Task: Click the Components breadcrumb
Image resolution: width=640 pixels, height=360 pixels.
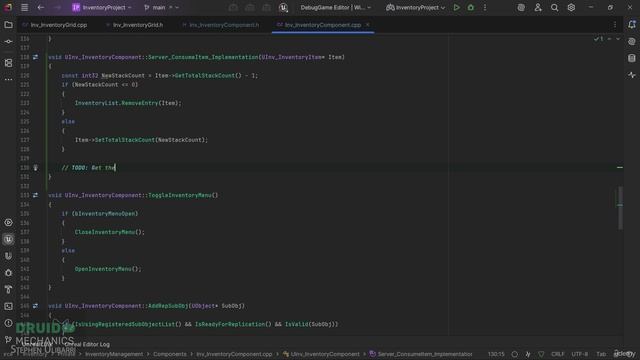Action: pos(170,354)
